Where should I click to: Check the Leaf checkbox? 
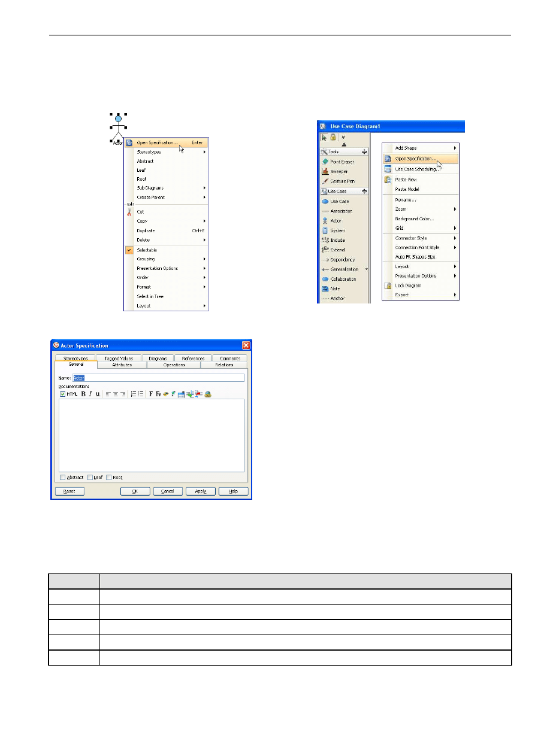[90, 478]
